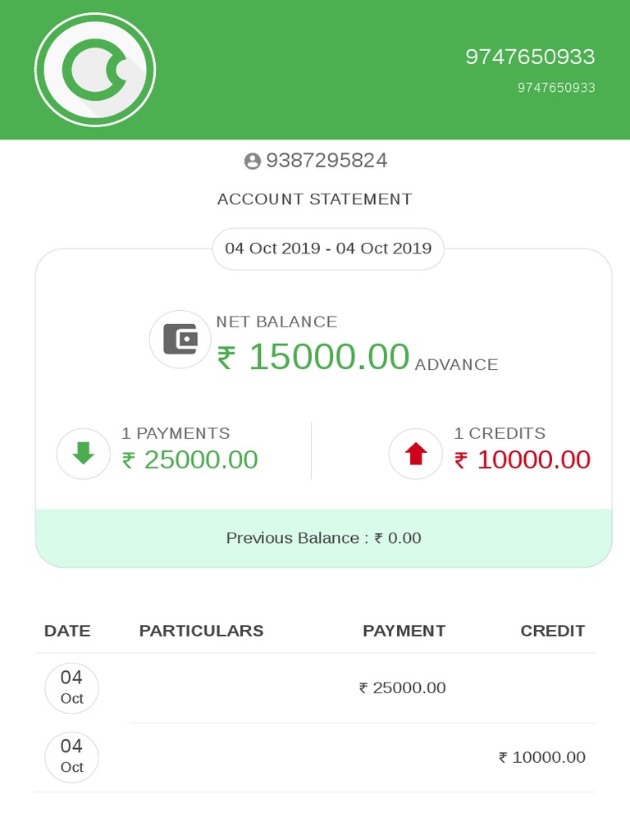This screenshot has width=630, height=840.
Task: Click the small 9747650933 subtitle in header
Action: click(x=556, y=87)
